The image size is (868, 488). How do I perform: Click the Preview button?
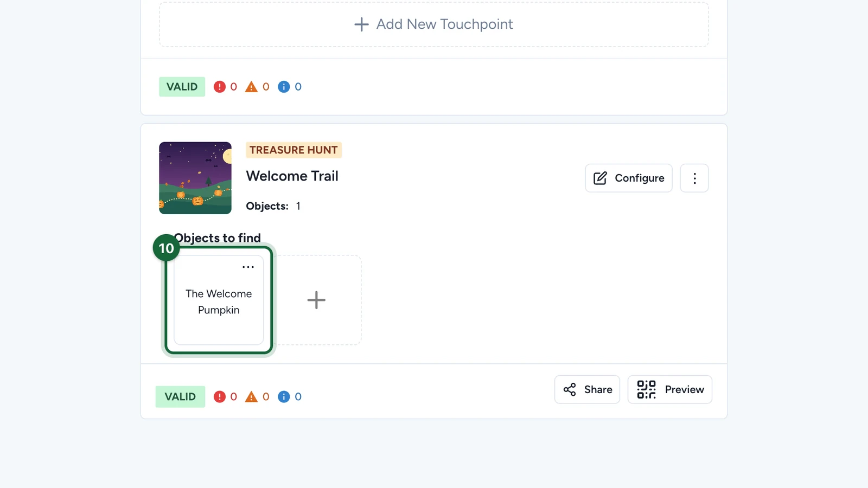[670, 389]
